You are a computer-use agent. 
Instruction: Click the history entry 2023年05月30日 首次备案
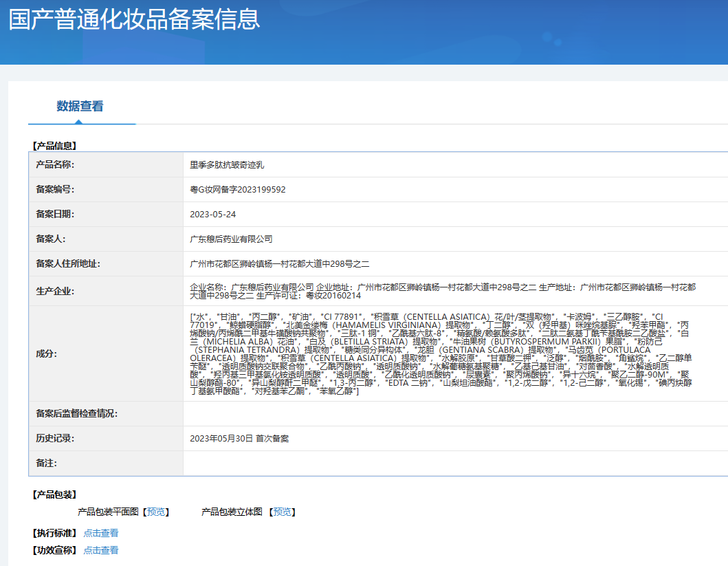pyautogui.click(x=239, y=439)
